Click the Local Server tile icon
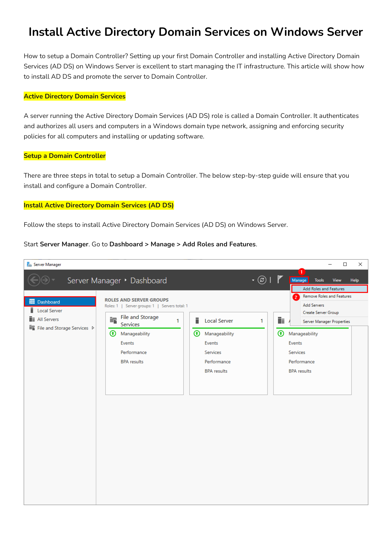The width and height of the screenshot is (392, 554). tap(197, 321)
